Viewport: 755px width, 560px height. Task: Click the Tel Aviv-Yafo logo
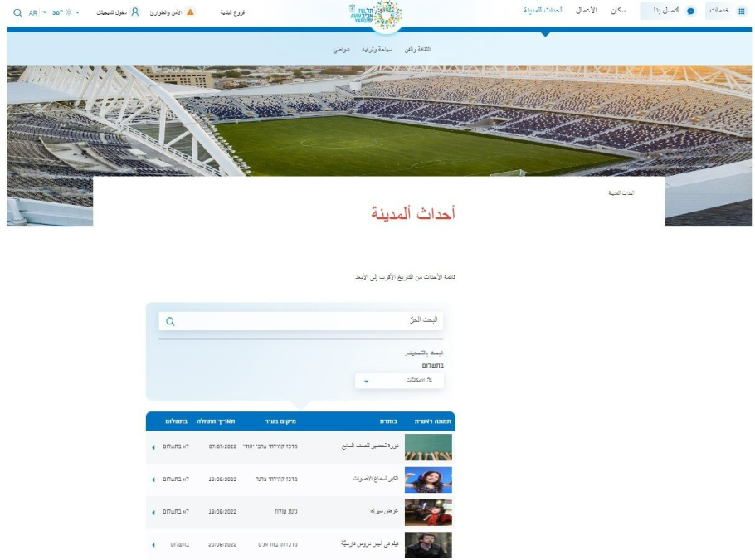pyautogui.click(x=377, y=16)
